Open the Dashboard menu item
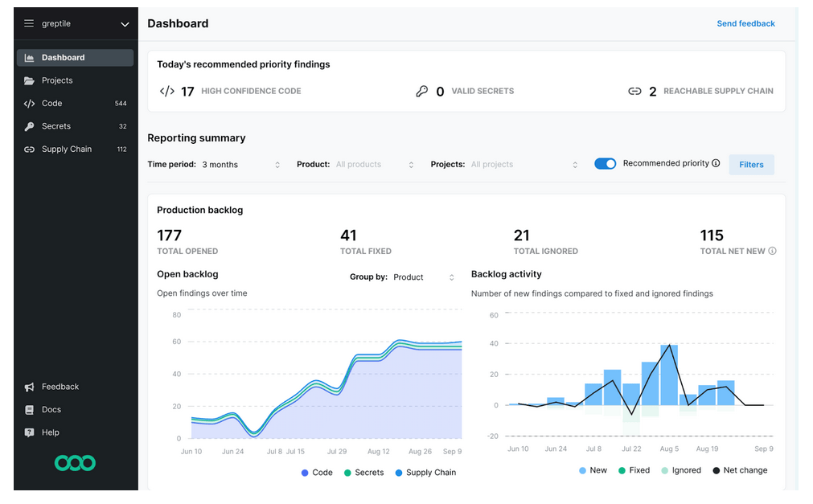Image resolution: width=813 pixels, height=504 pixels. point(75,58)
